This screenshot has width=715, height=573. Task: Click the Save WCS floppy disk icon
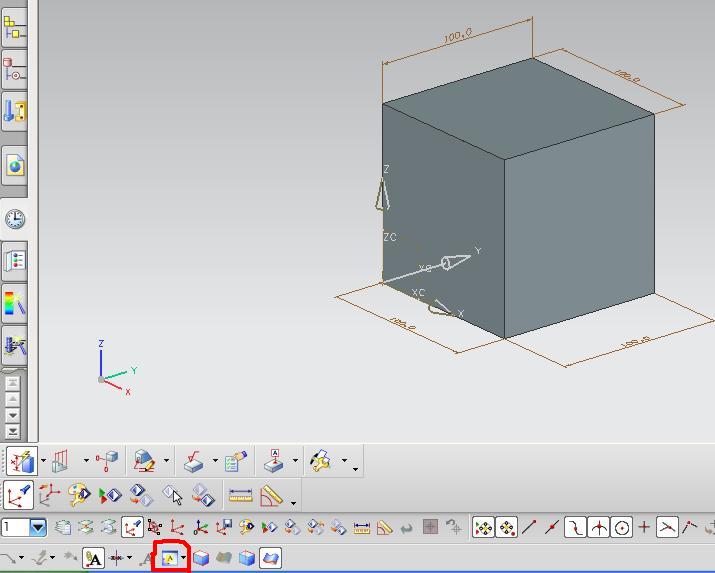(224, 527)
